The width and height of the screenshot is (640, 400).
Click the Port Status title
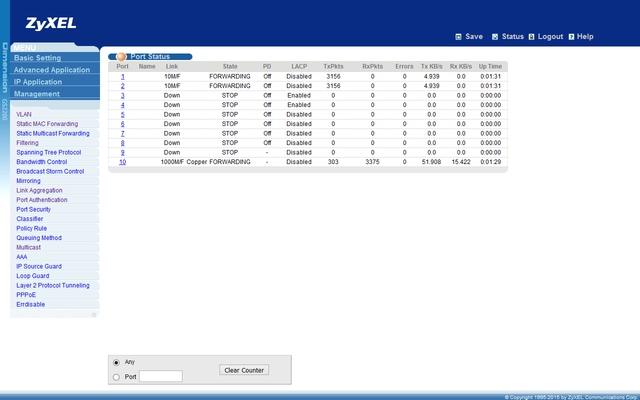tap(150, 57)
